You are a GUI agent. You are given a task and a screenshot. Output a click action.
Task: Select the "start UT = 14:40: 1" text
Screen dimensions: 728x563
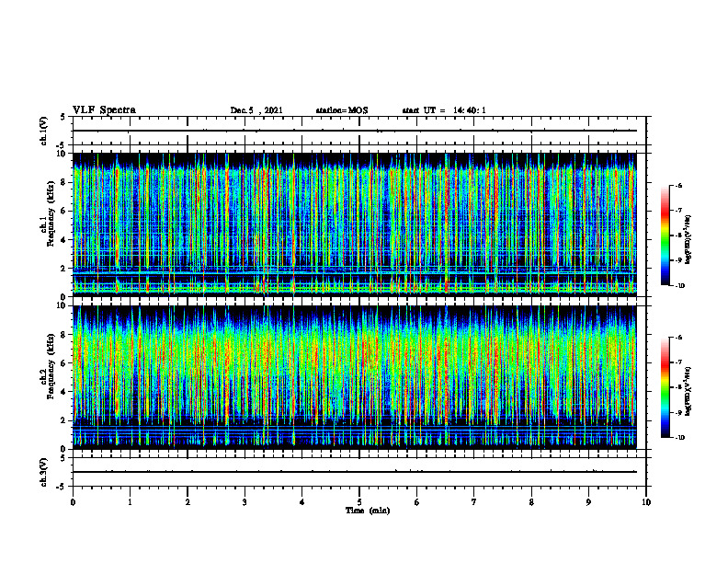444,110
